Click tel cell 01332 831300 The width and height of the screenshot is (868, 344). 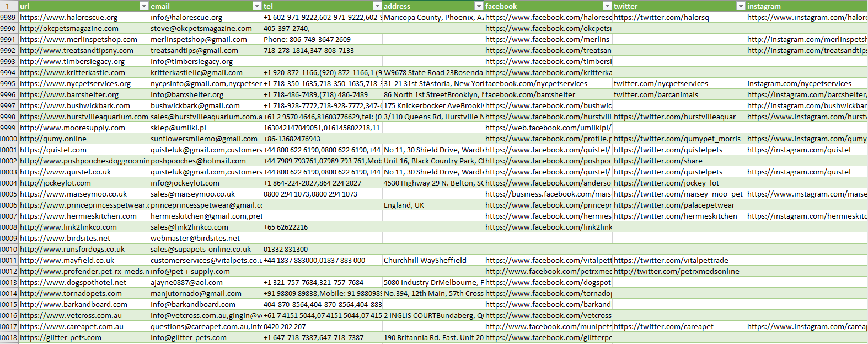coord(322,249)
